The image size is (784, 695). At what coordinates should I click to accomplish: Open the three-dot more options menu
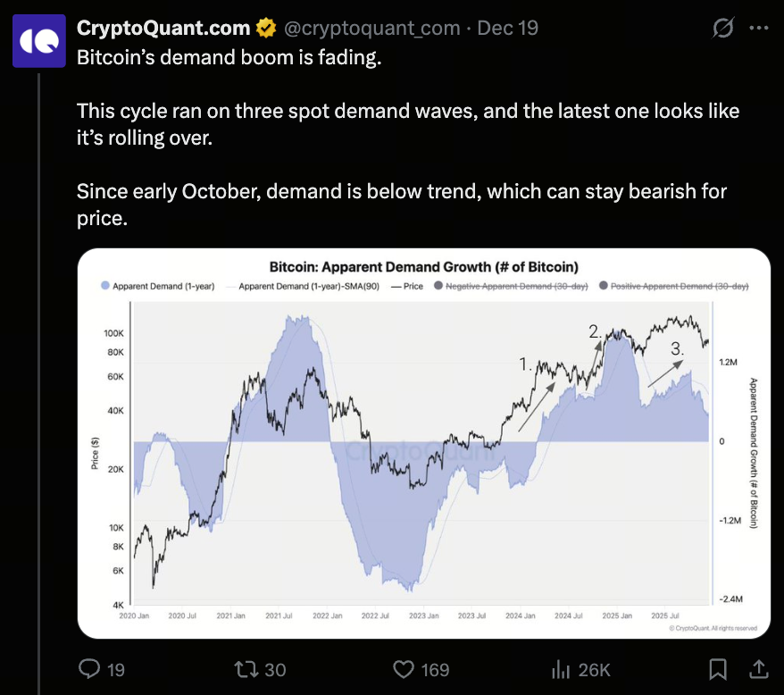tap(758, 29)
